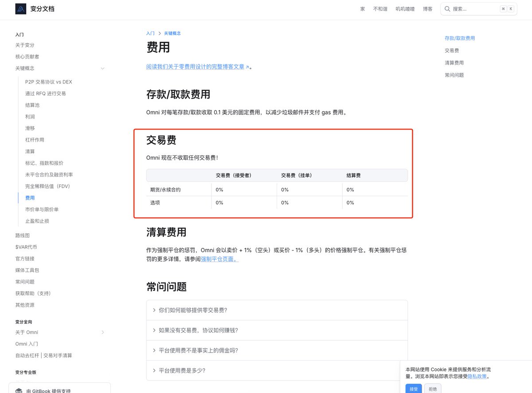Open the 不和谐 top navigation link
The width and height of the screenshot is (532, 393).
point(380,9)
